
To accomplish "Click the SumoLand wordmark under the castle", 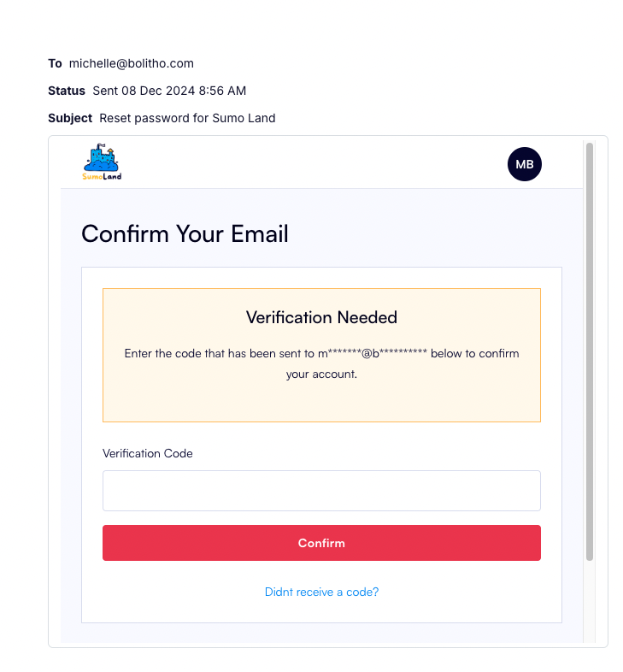I will 102,176.
